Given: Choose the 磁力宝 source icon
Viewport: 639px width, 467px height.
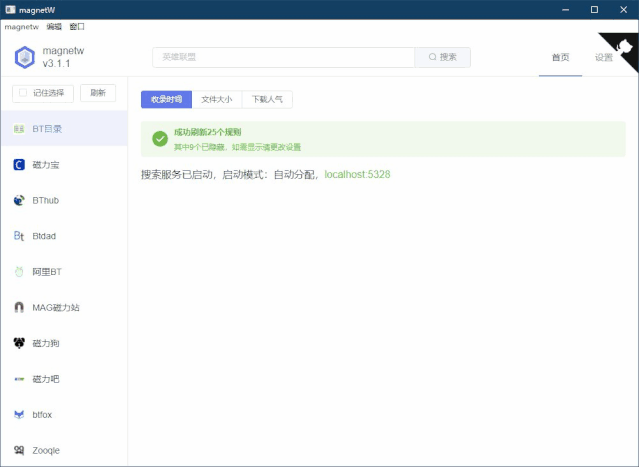Looking at the screenshot, I should (x=19, y=164).
